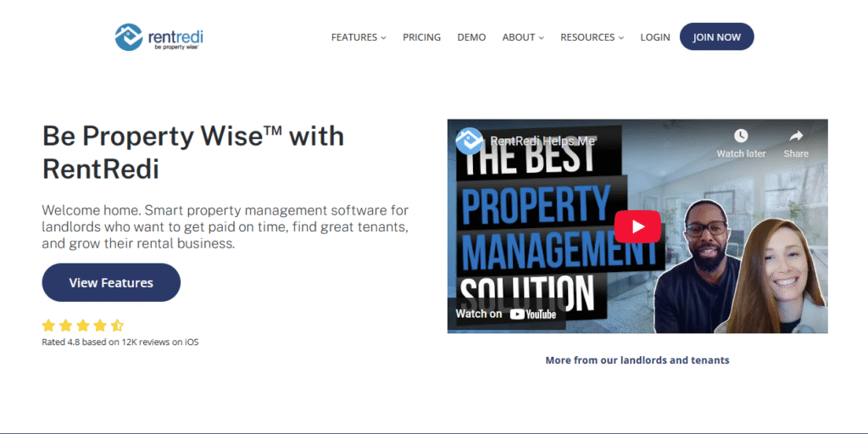Expand the About dropdown menu
868x434 pixels.
[522, 37]
